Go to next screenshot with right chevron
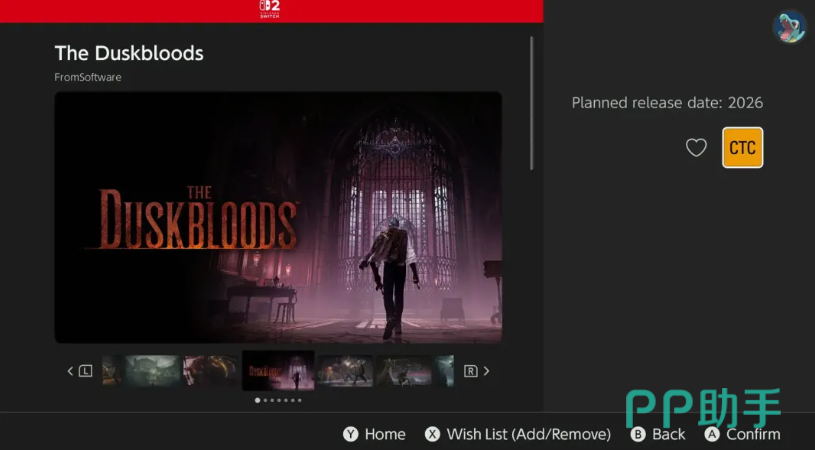 (x=487, y=371)
